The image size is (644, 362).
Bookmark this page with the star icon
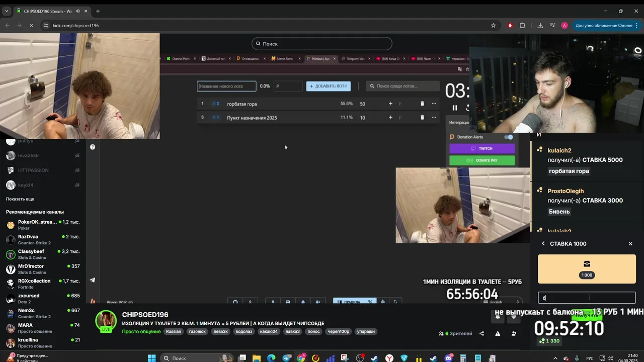tap(493, 25)
